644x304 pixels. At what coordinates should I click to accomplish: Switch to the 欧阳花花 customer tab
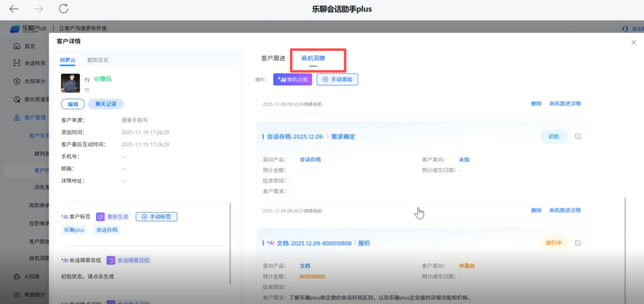(x=98, y=60)
